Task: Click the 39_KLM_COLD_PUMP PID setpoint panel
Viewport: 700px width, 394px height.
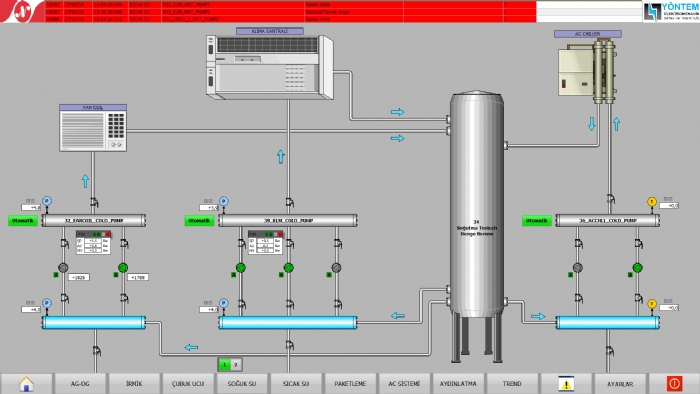Action: point(265,243)
